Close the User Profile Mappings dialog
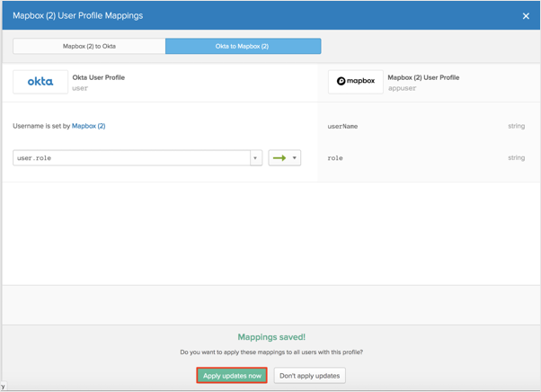The height and width of the screenshot is (392, 541). [526, 15]
